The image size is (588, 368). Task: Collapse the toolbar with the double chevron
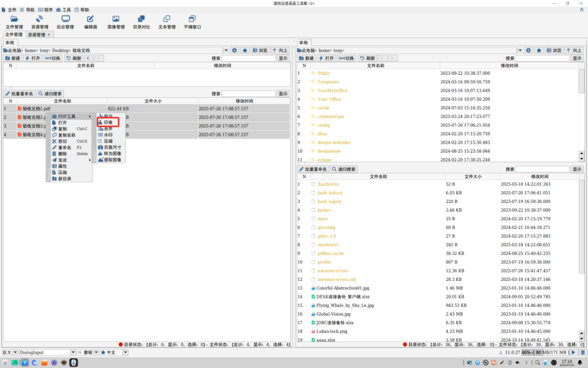(581, 10)
